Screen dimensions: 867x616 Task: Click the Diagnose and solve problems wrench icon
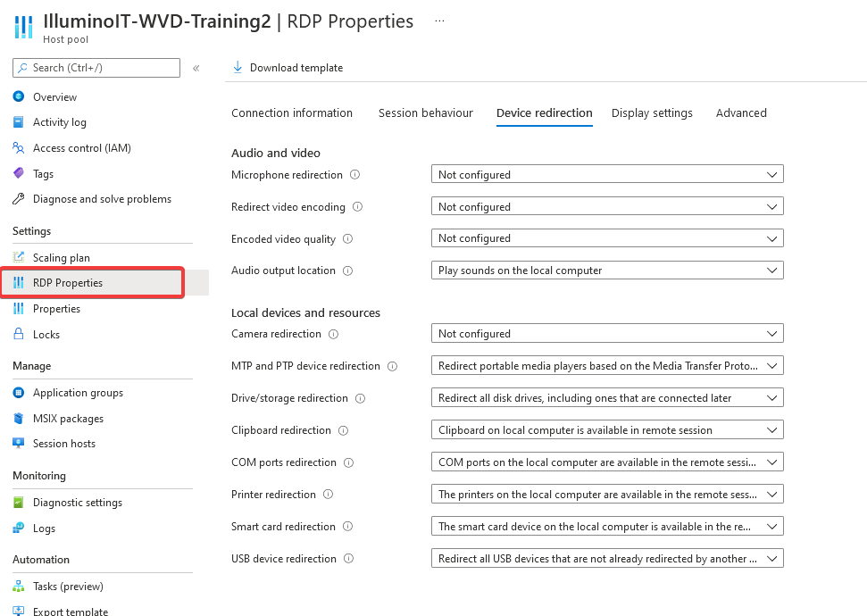tap(18, 198)
